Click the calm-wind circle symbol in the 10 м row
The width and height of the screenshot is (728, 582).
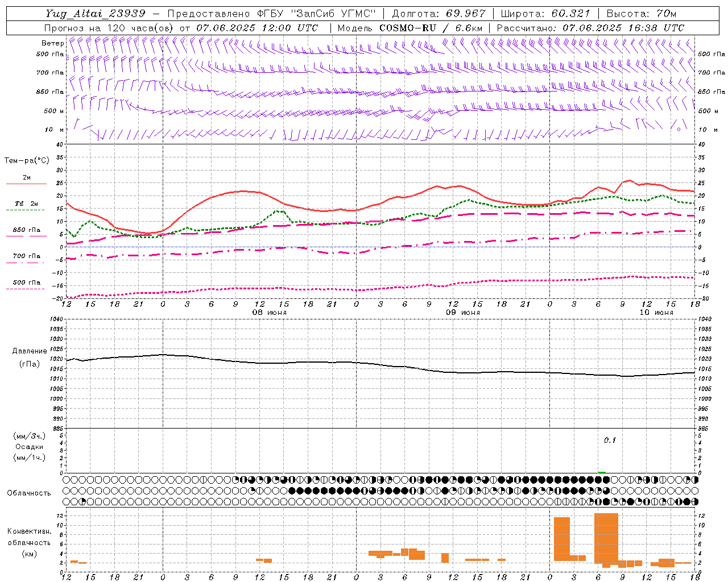(679, 129)
